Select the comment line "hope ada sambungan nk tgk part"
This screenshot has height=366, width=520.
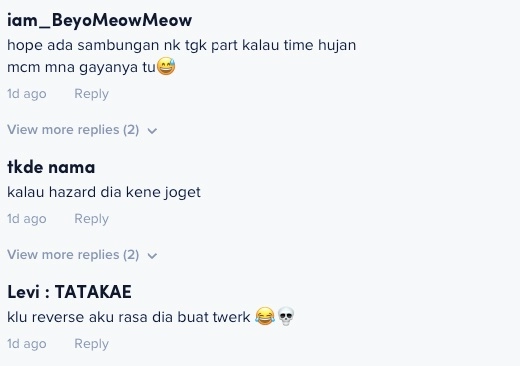[x=122, y=45]
